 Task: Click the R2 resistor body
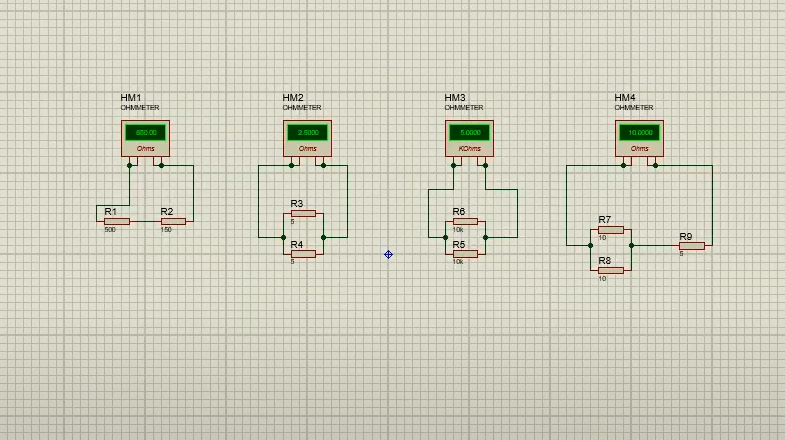tap(173, 221)
